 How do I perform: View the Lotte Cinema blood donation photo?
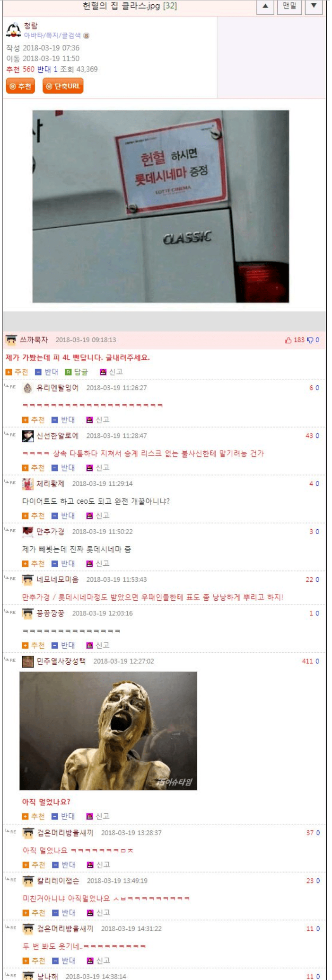tap(160, 206)
